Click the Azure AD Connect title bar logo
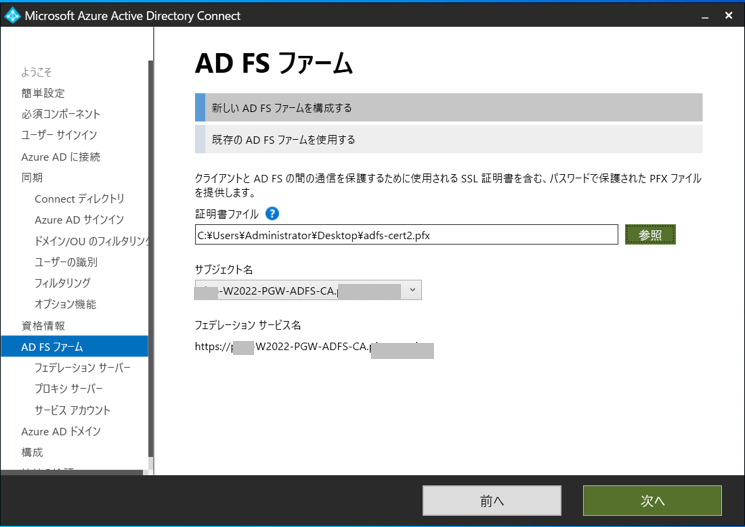This screenshot has width=745, height=527. tap(12, 15)
